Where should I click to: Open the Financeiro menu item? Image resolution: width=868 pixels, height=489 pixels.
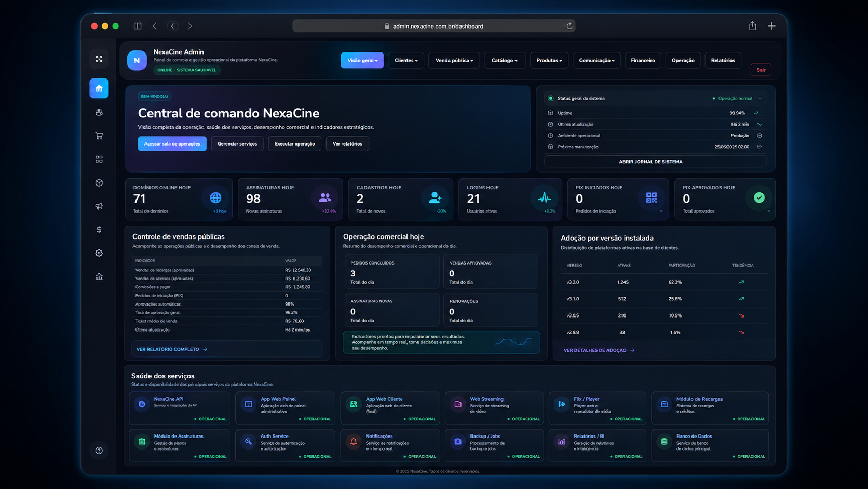[643, 60]
